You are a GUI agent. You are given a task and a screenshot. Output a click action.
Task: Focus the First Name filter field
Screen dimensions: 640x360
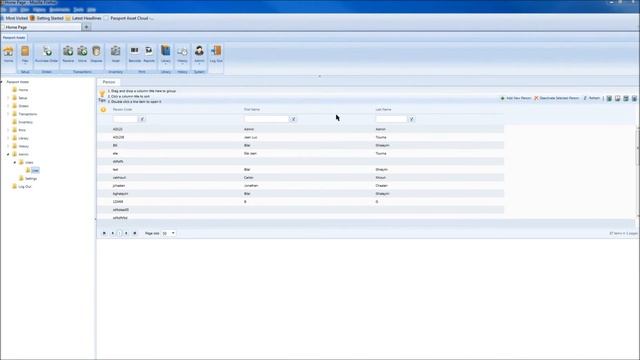[x=267, y=119]
